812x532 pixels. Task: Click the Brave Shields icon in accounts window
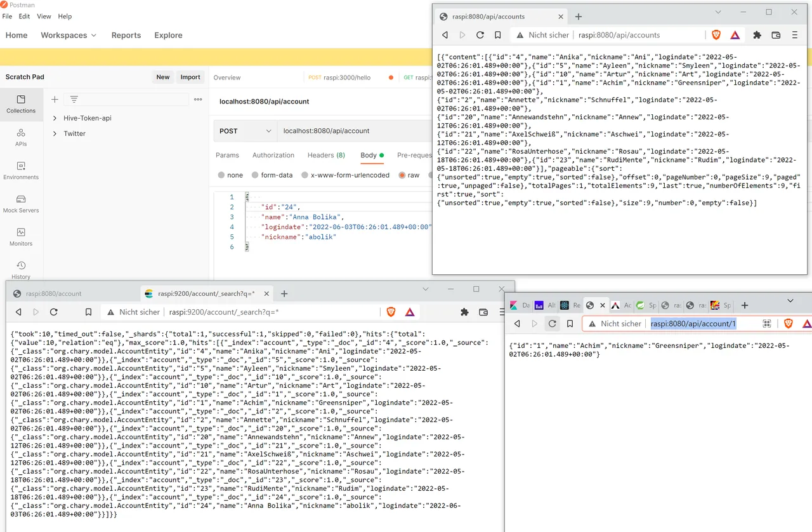click(716, 35)
